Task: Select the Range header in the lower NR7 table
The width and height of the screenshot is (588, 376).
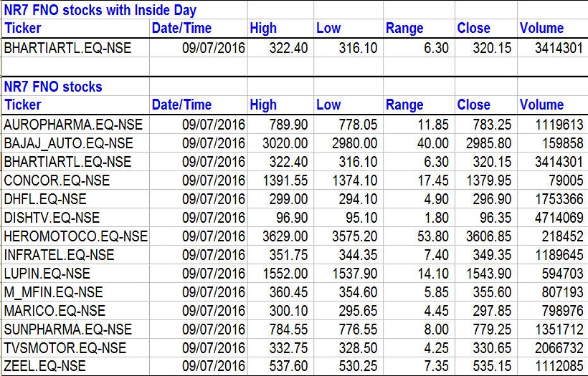Action: pyautogui.click(x=404, y=105)
